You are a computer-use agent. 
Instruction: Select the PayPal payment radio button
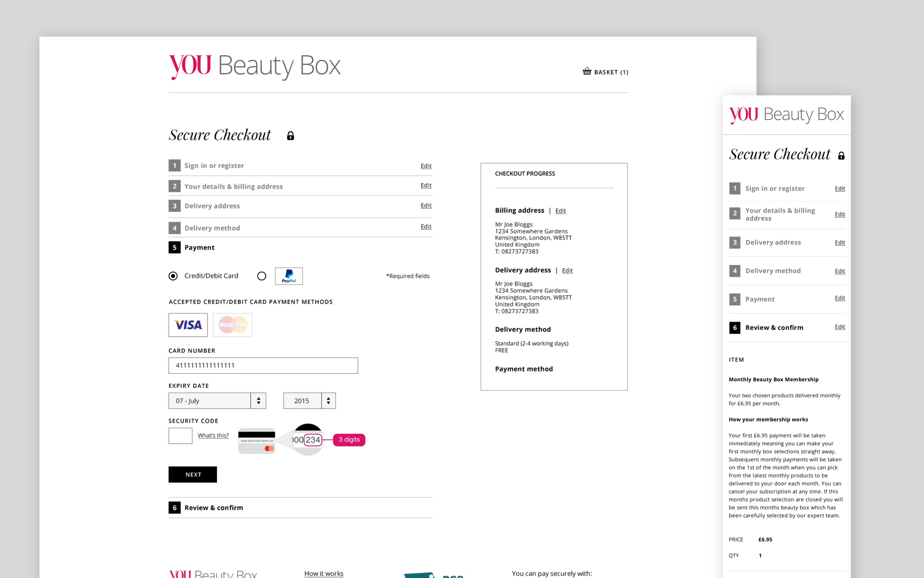pos(262,276)
